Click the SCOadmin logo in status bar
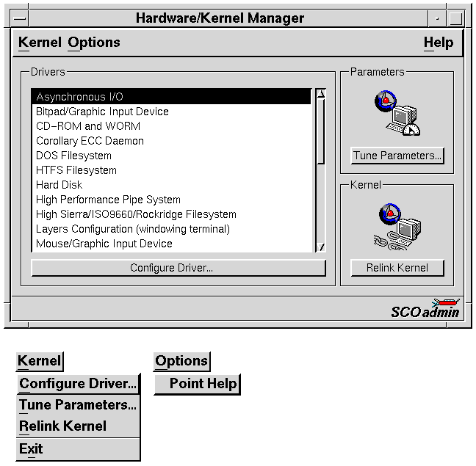Image resolution: width=476 pixels, height=466 pixels. (x=425, y=309)
